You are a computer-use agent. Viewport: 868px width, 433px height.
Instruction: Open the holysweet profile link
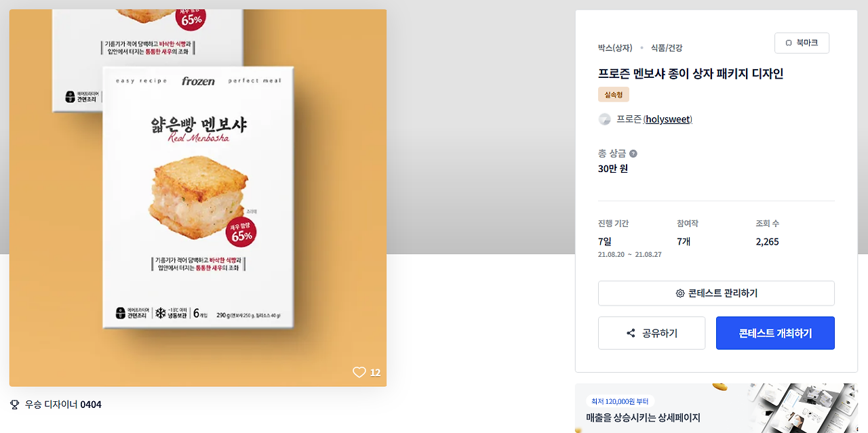[x=668, y=119]
